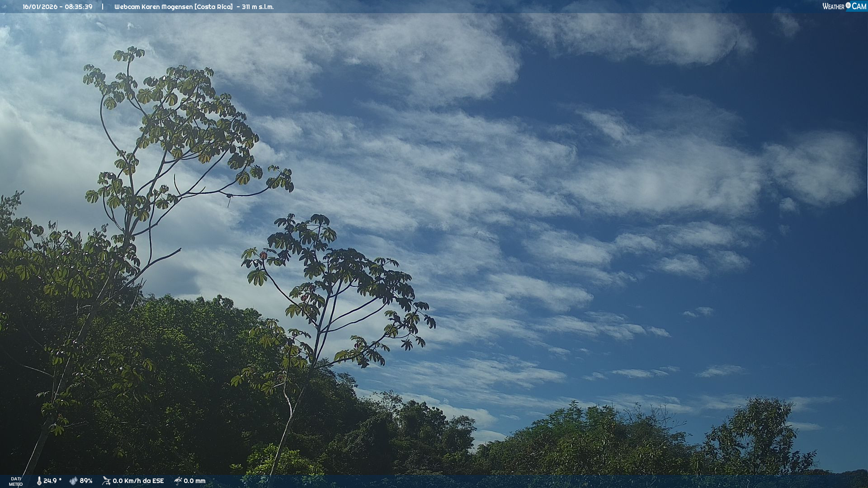Select the 89% humidity value

pyautogui.click(x=86, y=481)
